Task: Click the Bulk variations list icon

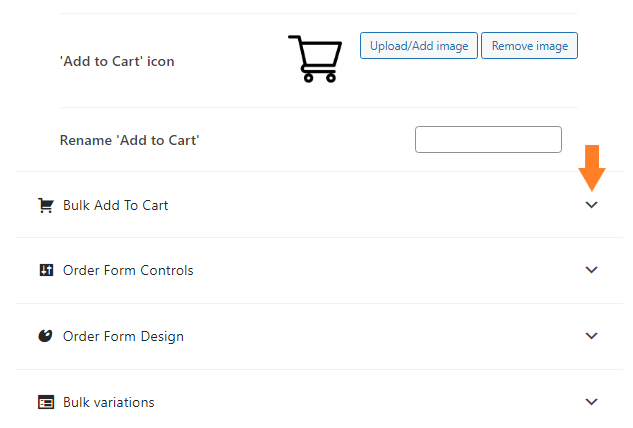Action: [46, 402]
